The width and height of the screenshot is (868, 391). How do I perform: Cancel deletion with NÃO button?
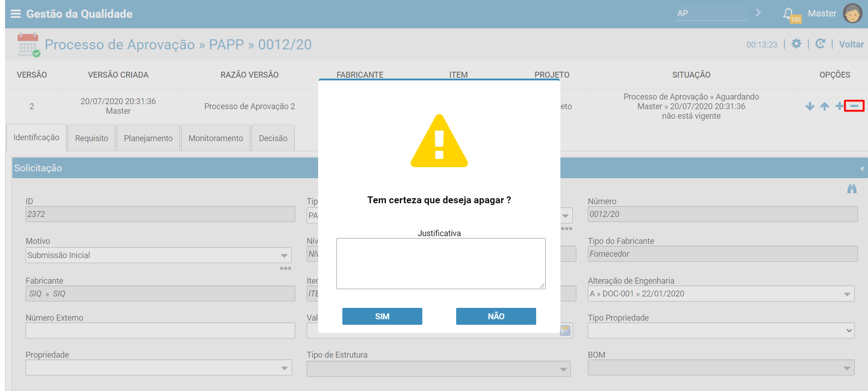click(496, 316)
